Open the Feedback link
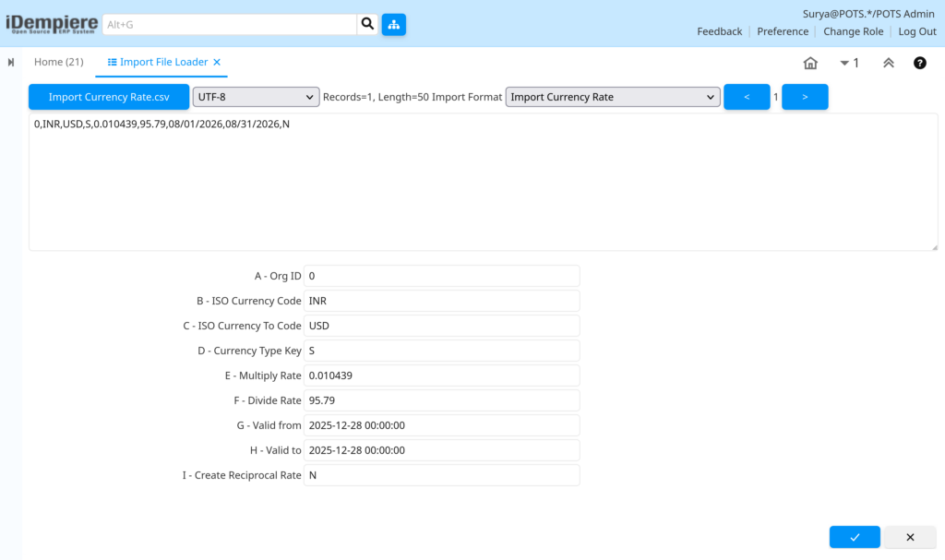Screen dimensions: 945x560 [720, 31]
